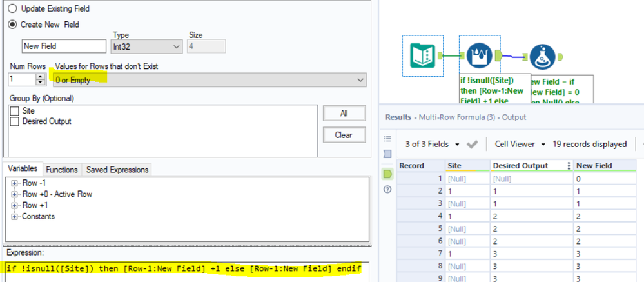Adjust the Num Rows spinner arrows

tap(40, 80)
